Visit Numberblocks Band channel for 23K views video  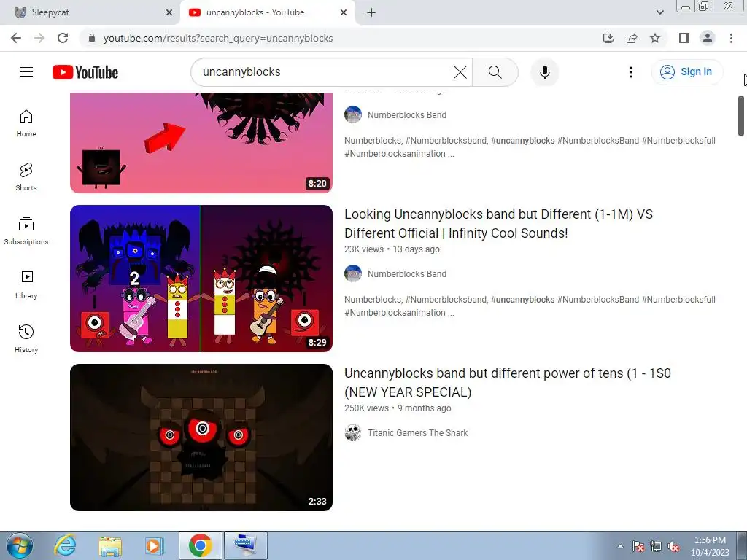407,274
